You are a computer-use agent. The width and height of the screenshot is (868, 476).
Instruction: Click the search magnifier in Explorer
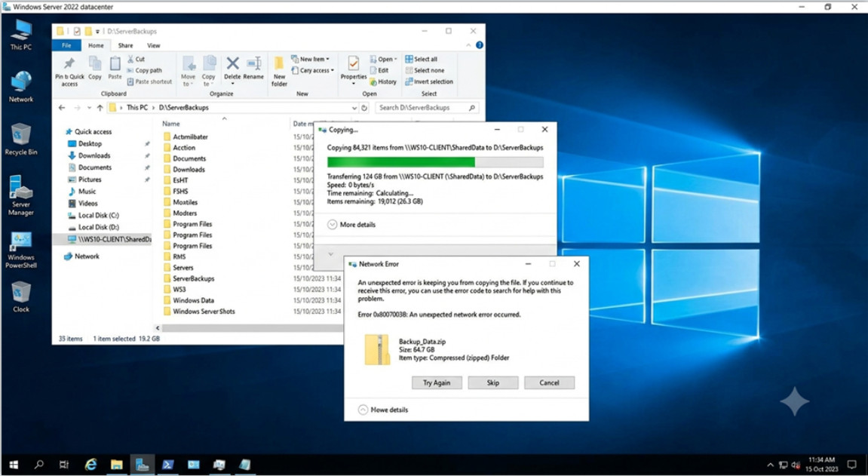pyautogui.click(x=472, y=108)
